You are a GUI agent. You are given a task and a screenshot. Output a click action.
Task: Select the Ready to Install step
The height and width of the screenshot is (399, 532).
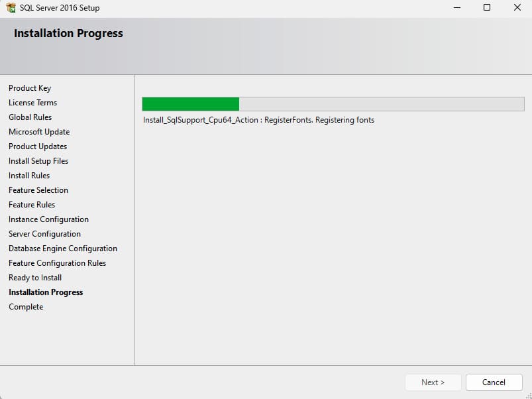point(35,278)
